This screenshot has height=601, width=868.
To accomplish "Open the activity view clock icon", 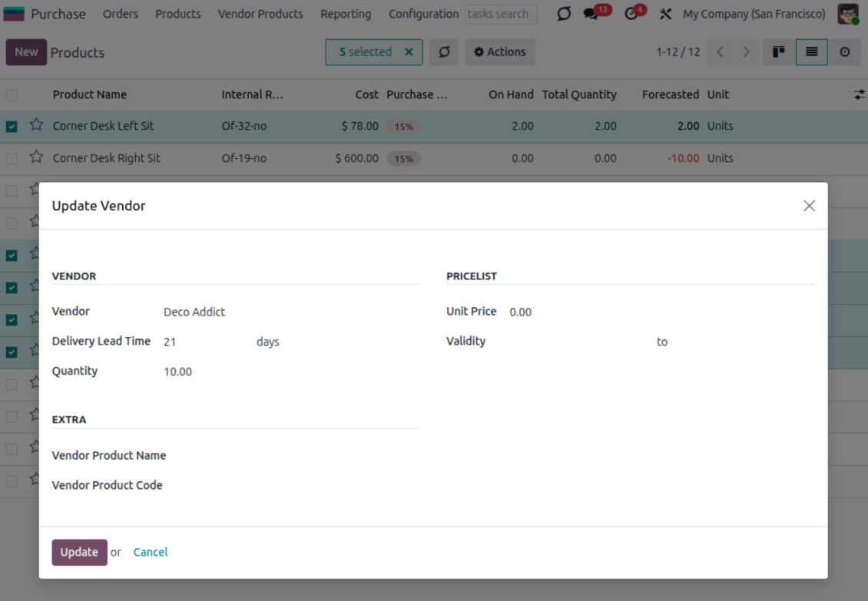I will [x=844, y=52].
